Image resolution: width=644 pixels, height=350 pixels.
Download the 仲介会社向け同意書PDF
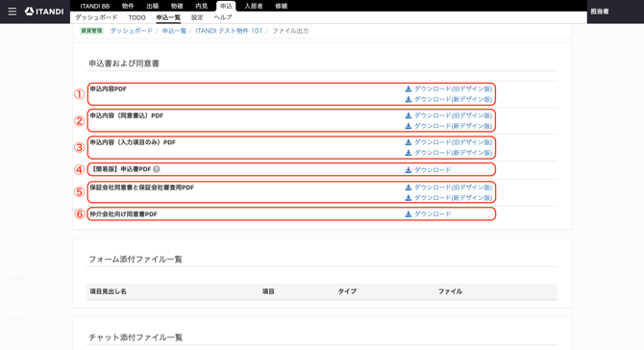428,214
